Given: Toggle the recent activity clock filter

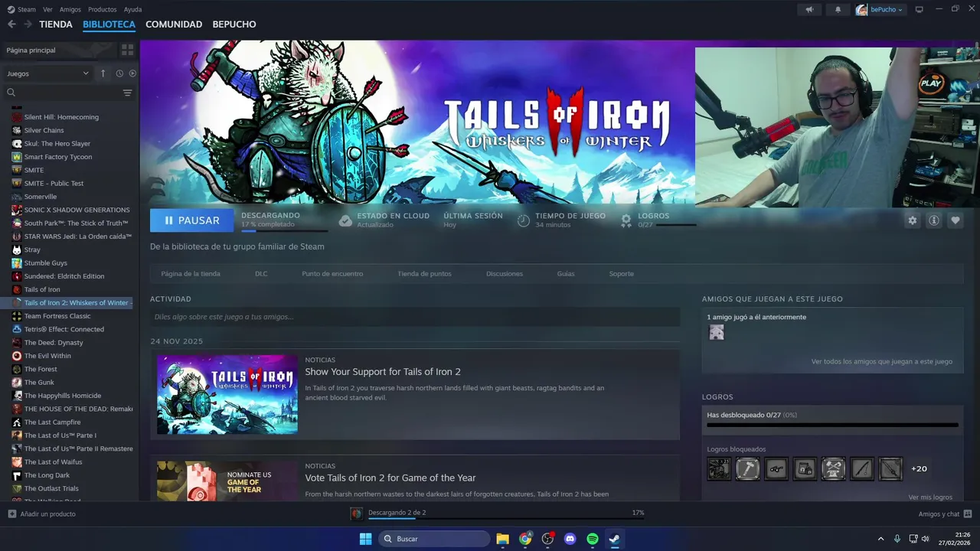Looking at the screenshot, I should click(x=119, y=73).
